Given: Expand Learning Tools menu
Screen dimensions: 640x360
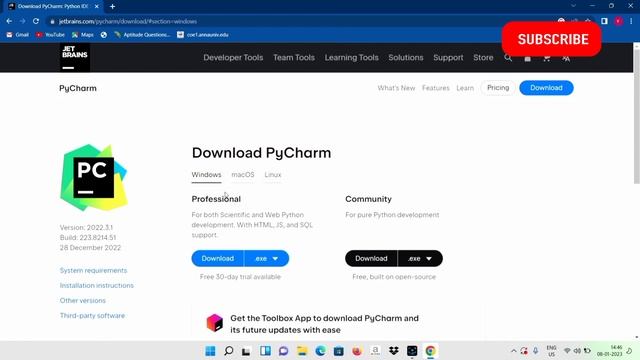Looking at the screenshot, I should click(351, 58).
